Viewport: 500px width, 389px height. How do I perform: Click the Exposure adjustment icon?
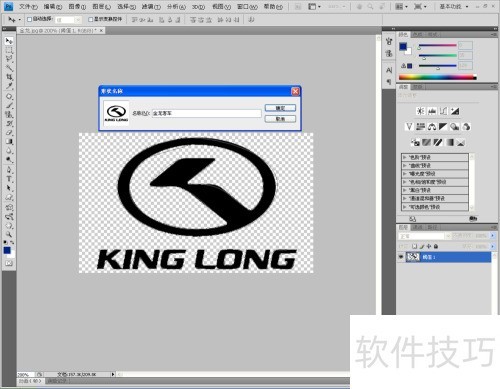point(455,111)
